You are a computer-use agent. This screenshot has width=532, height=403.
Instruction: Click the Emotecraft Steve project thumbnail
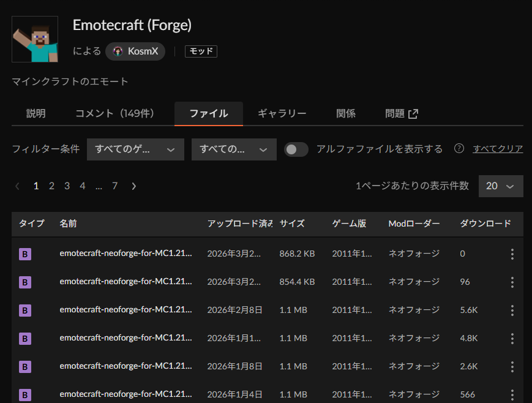(35, 39)
